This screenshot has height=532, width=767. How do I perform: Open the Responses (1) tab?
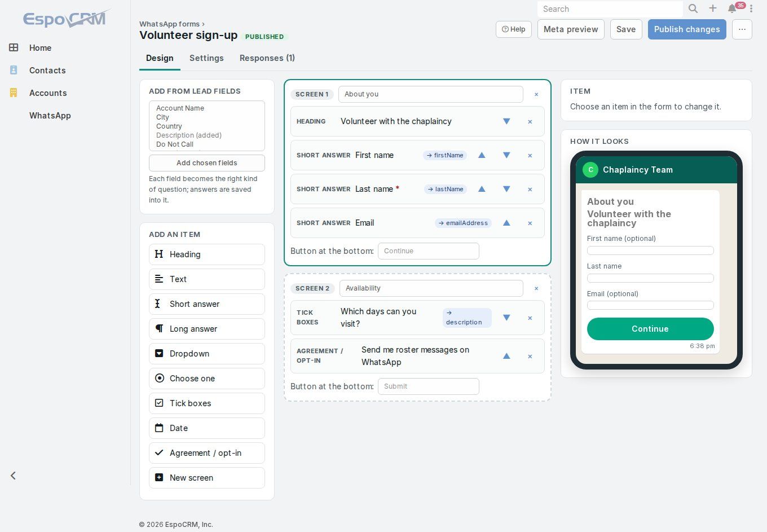coord(267,58)
